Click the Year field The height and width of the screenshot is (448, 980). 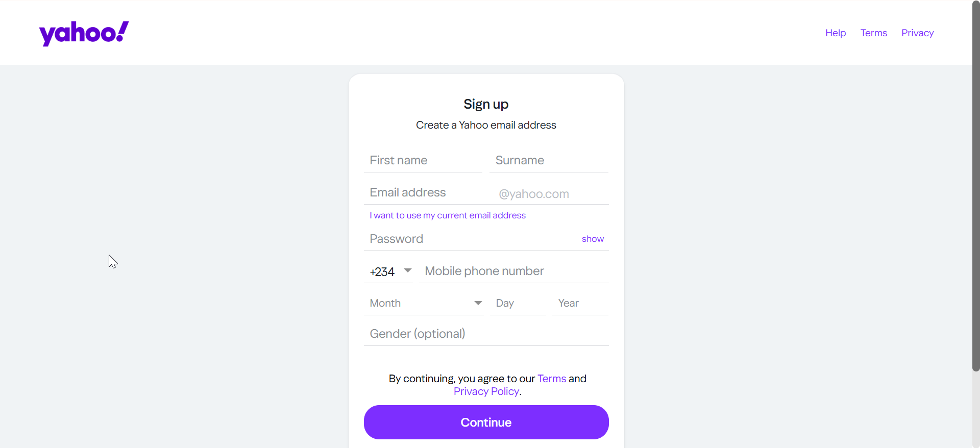[580, 303]
